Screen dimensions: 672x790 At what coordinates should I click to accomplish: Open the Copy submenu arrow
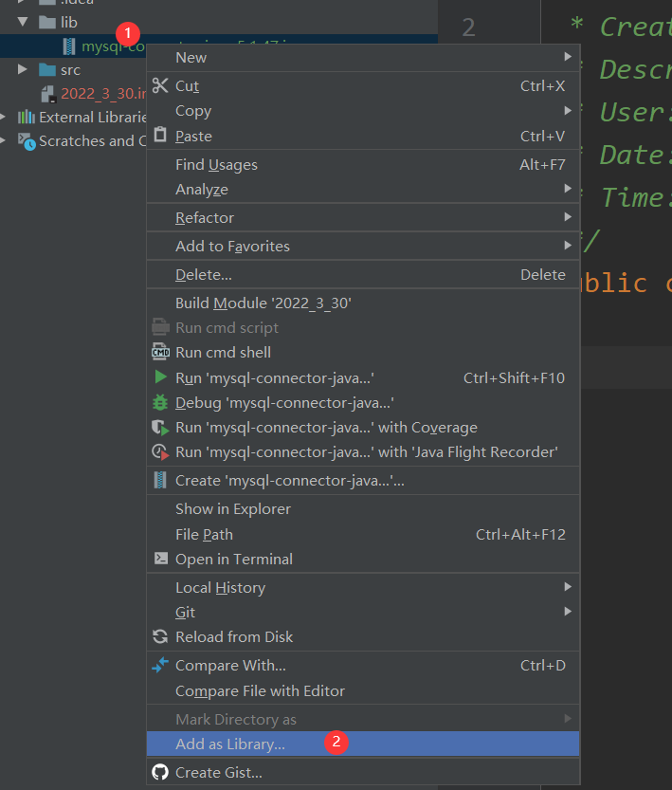pos(568,110)
